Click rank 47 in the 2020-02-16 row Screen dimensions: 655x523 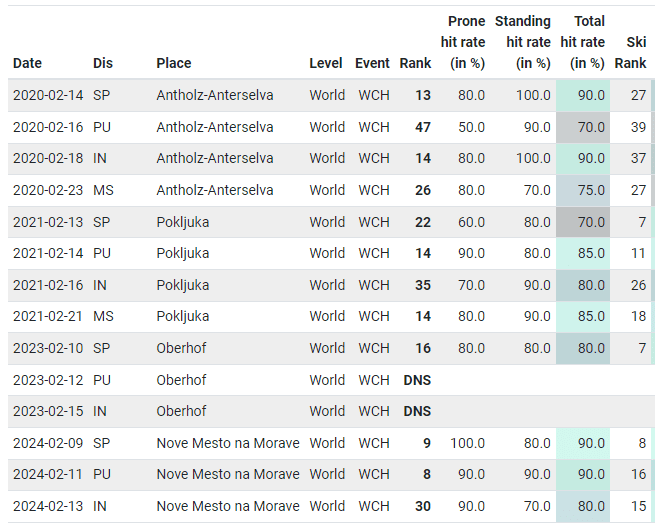(x=422, y=127)
